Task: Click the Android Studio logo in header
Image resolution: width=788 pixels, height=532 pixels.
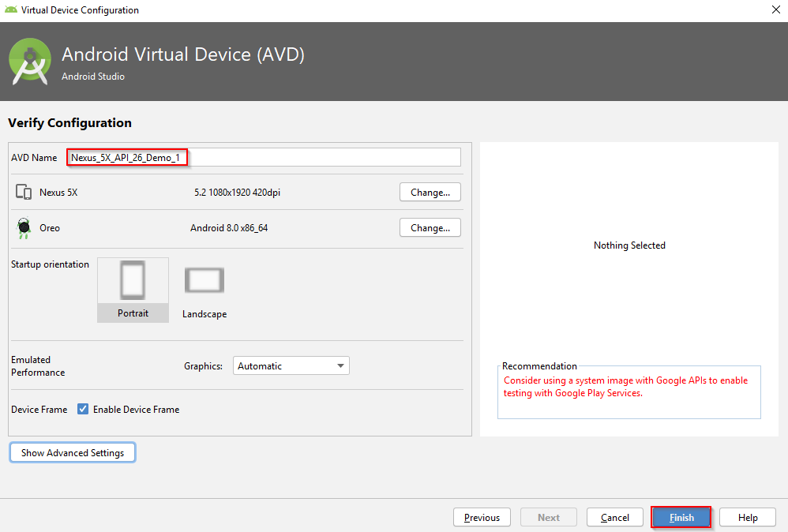Action: (30, 62)
